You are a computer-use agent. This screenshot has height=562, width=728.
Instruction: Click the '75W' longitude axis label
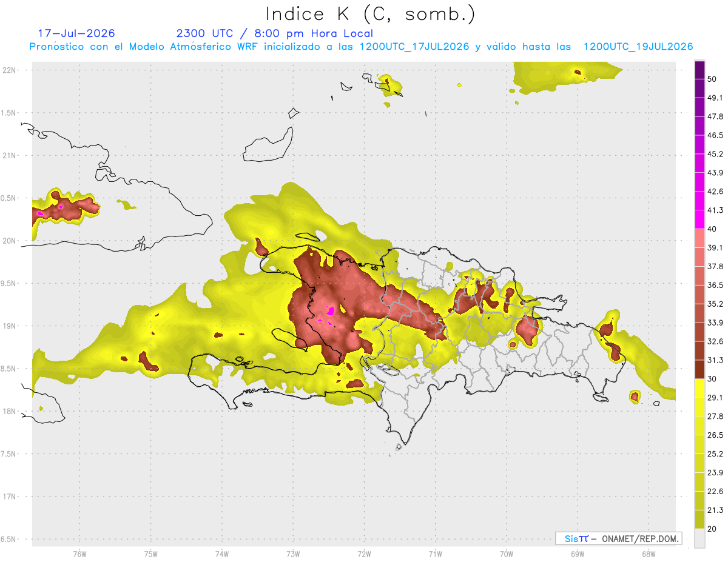(150, 554)
